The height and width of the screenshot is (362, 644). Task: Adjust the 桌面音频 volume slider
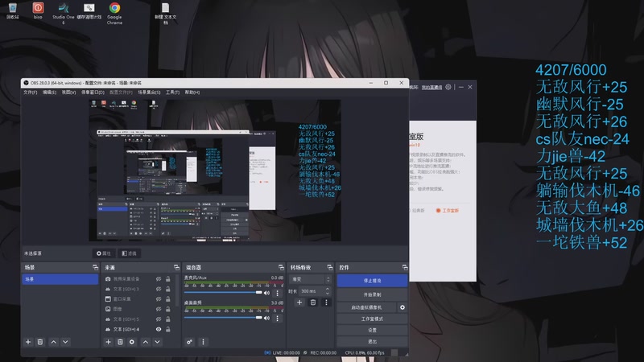point(223,318)
